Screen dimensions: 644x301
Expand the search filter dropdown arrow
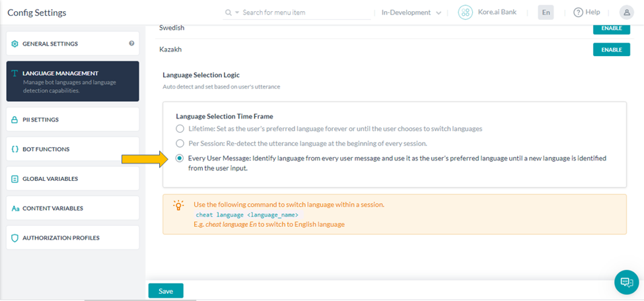pos(237,13)
